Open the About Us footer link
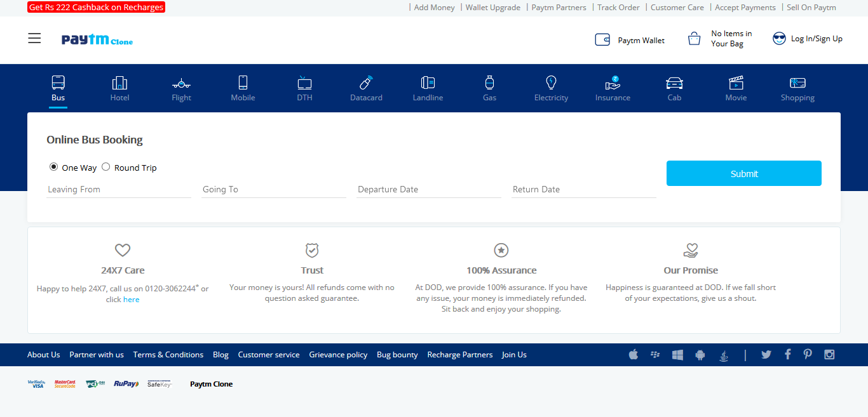868x417 pixels. coord(44,355)
